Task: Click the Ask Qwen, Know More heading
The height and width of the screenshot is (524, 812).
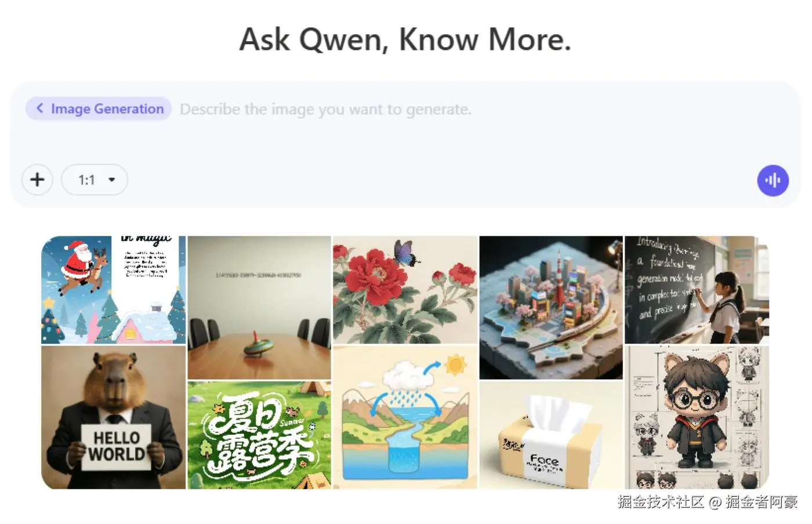Action: pyautogui.click(x=405, y=39)
